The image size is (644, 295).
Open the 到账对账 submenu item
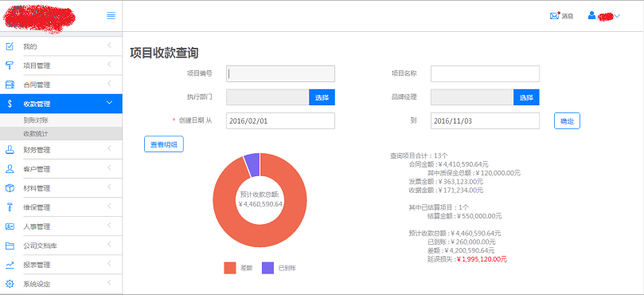(61, 120)
